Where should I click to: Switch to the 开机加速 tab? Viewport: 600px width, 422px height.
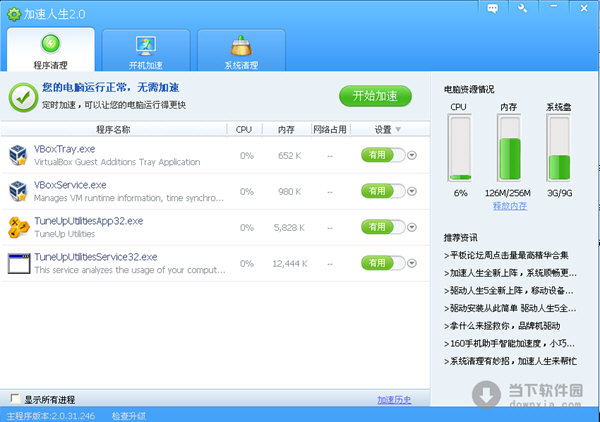(147, 50)
